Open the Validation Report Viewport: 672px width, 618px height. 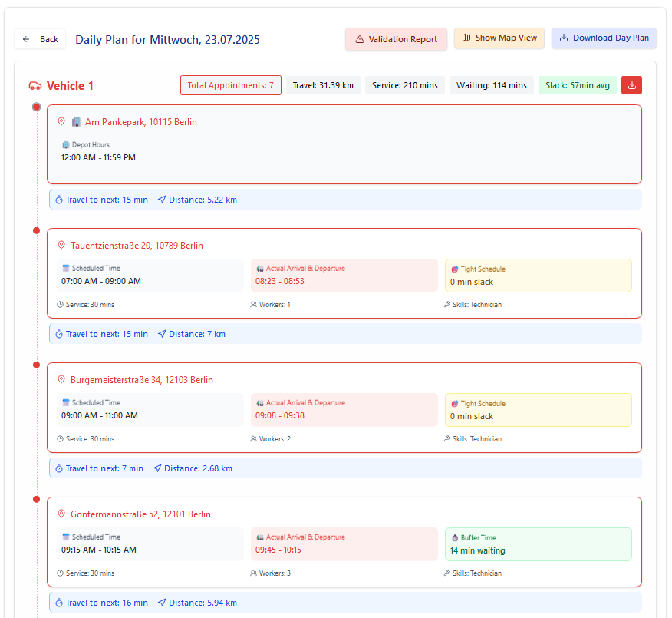pos(396,39)
